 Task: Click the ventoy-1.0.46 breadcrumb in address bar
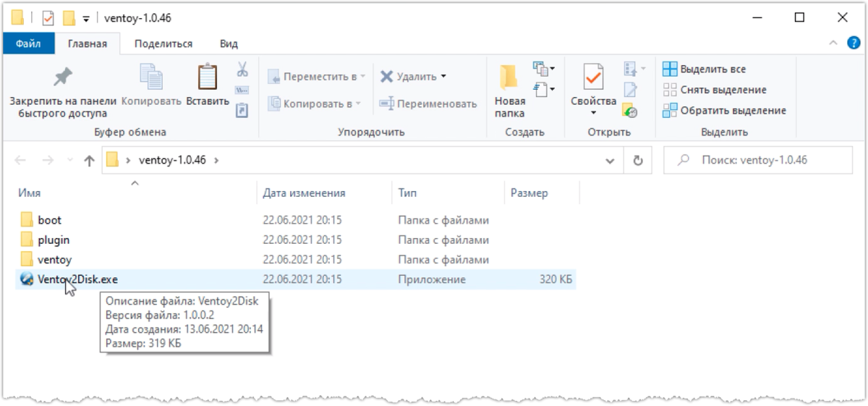point(172,161)
